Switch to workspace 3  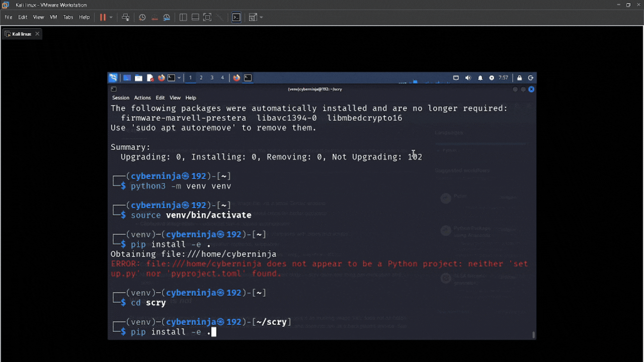(212, 77)
